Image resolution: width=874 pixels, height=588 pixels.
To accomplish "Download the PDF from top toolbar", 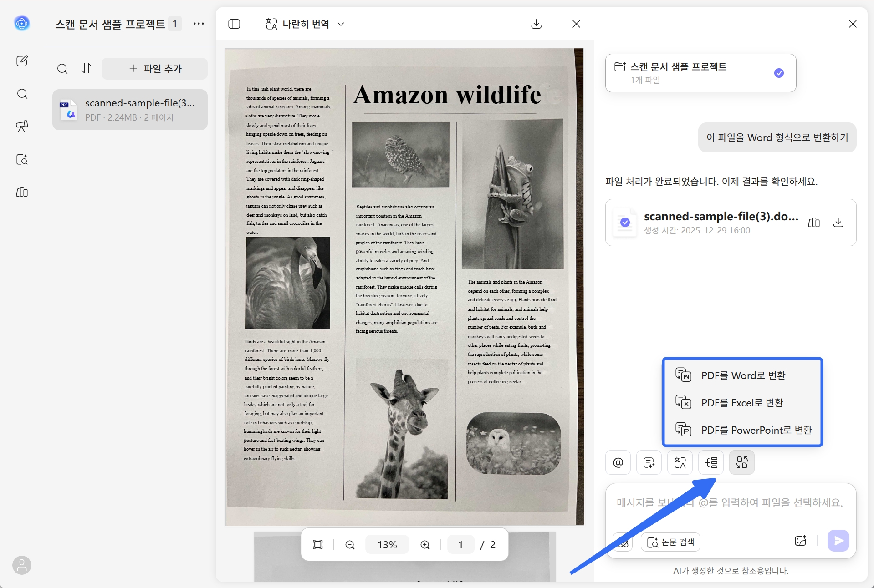I will click(x=536, y=24).
